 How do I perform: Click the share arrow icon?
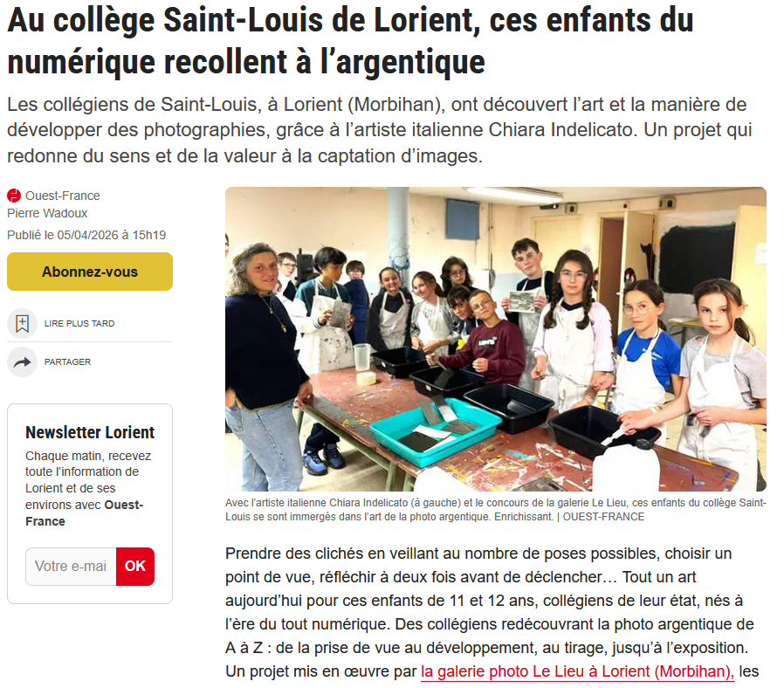click(x=22, y=362)
